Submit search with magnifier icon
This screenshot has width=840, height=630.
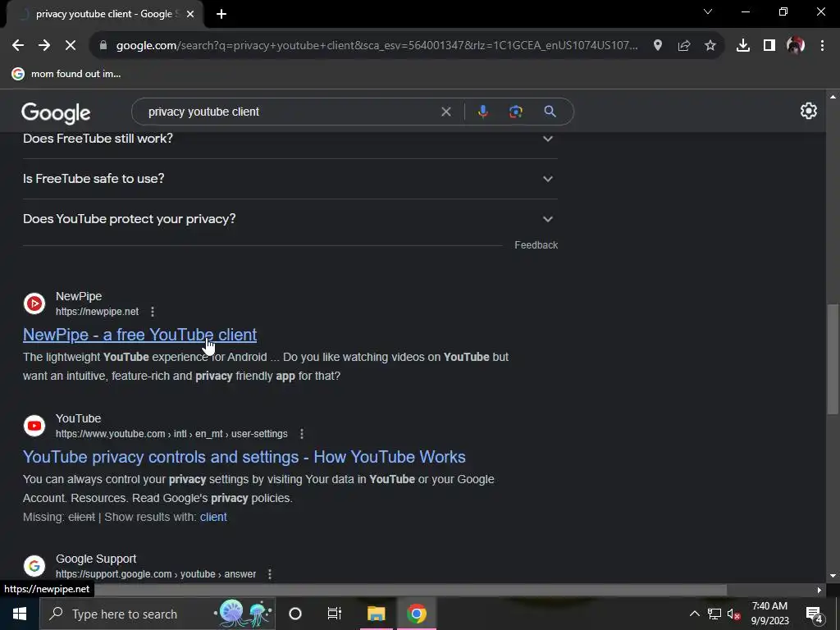point(550,112)
